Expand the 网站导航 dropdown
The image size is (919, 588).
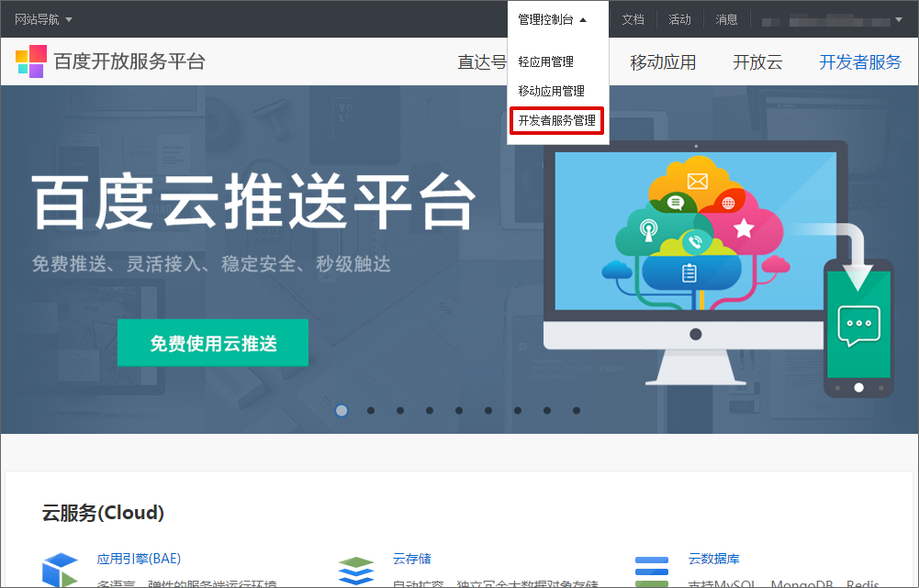click(43, 19)
